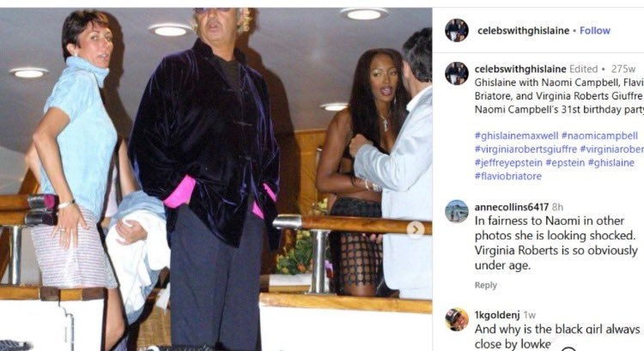Open annecollins6417 username link
The height and width of the screenshot is (351, 644).
pos(512,207)
